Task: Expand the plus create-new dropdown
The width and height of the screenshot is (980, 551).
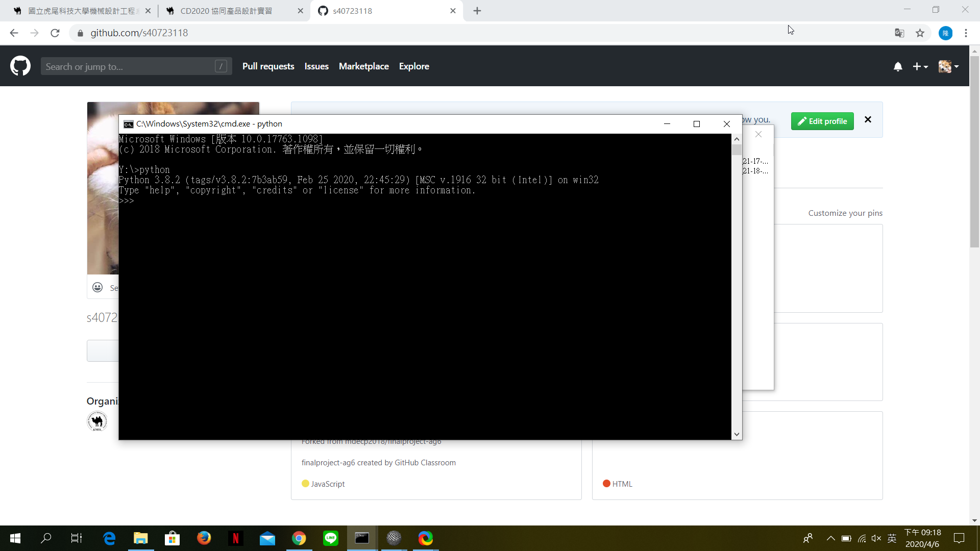Action: 920,66
